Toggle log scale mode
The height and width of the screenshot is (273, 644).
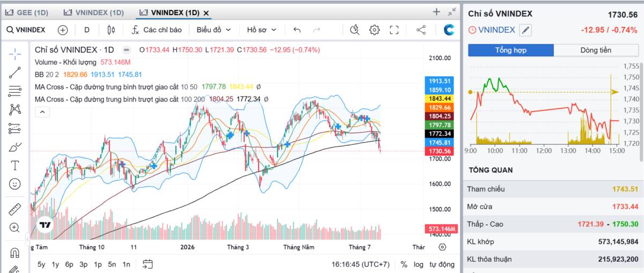pos(419,264)
